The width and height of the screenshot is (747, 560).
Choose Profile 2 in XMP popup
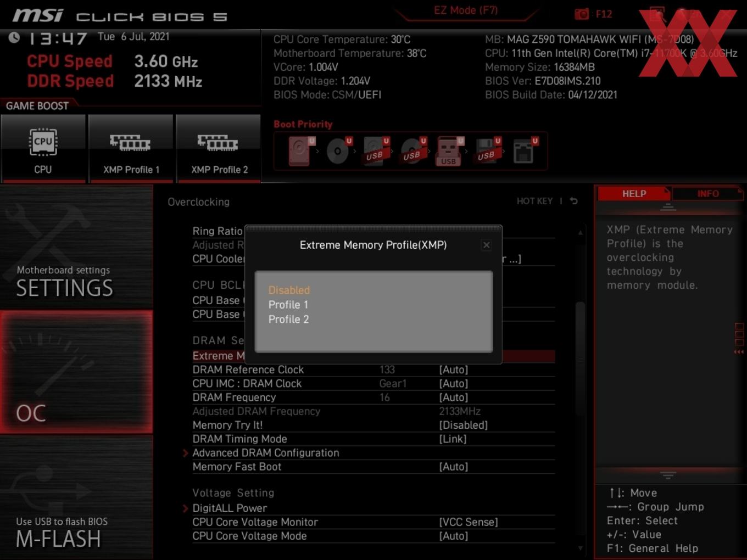[288, 320]
